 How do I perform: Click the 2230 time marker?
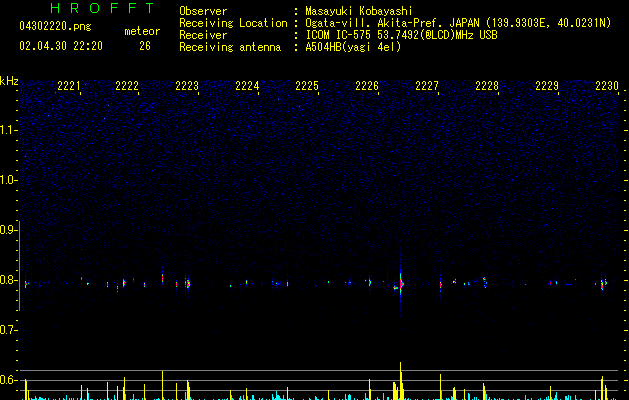pyautogui.click(x=607, y=86)
